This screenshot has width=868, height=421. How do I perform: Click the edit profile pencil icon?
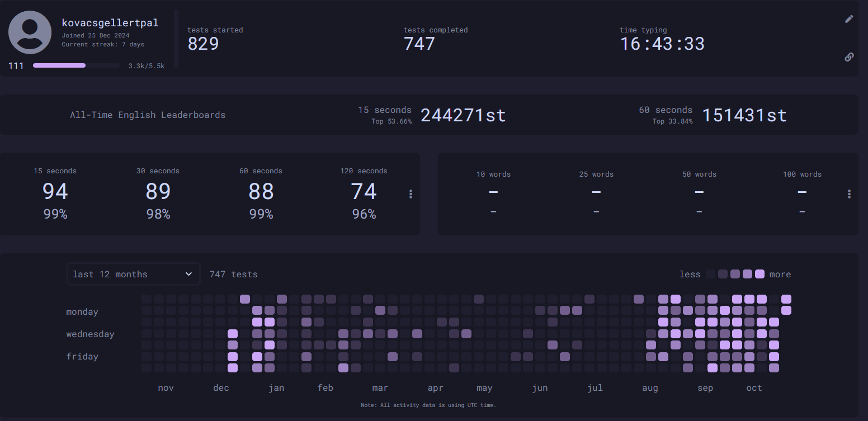[849, 19]
